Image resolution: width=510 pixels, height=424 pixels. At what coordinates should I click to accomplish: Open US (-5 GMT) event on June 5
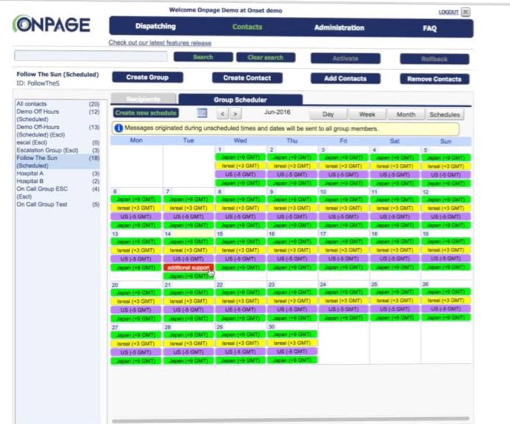pos(446,175)
